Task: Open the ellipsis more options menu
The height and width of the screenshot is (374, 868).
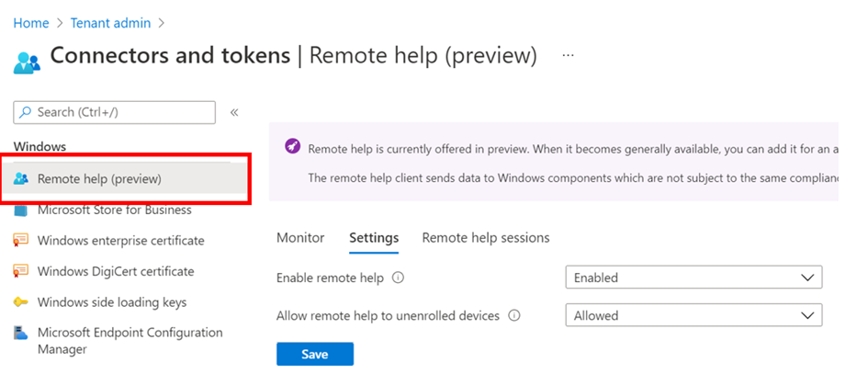Action: pos(569,55)
